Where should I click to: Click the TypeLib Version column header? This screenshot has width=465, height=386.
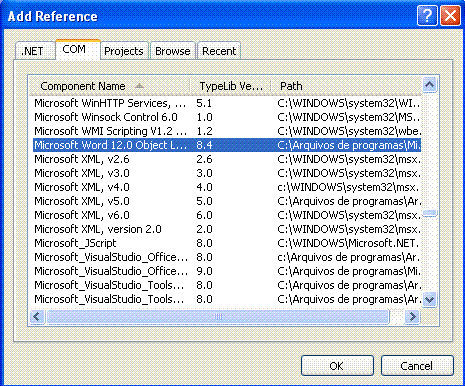[230, 86]
